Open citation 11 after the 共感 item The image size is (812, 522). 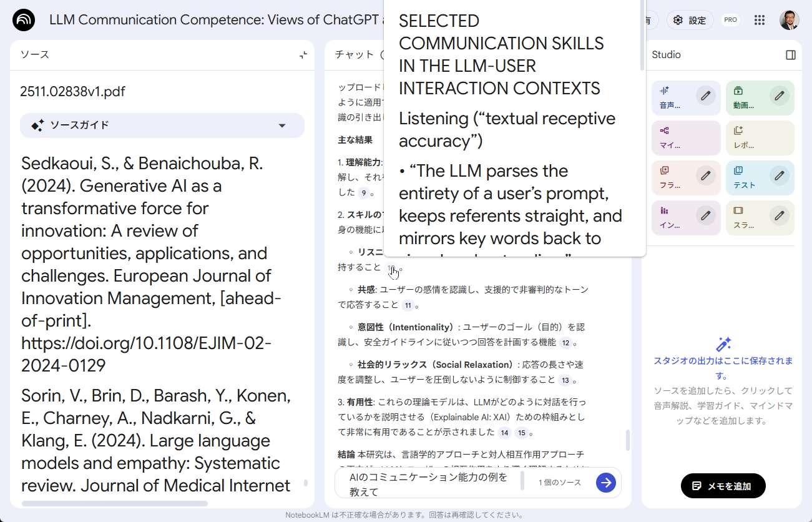click(408, 305)
